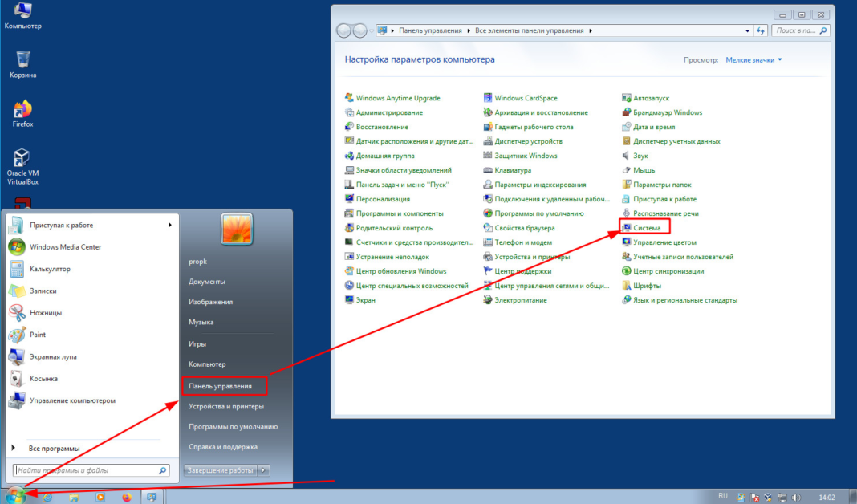
Task: Open Устройства и принтеры in Start menu
Action: 226,406
